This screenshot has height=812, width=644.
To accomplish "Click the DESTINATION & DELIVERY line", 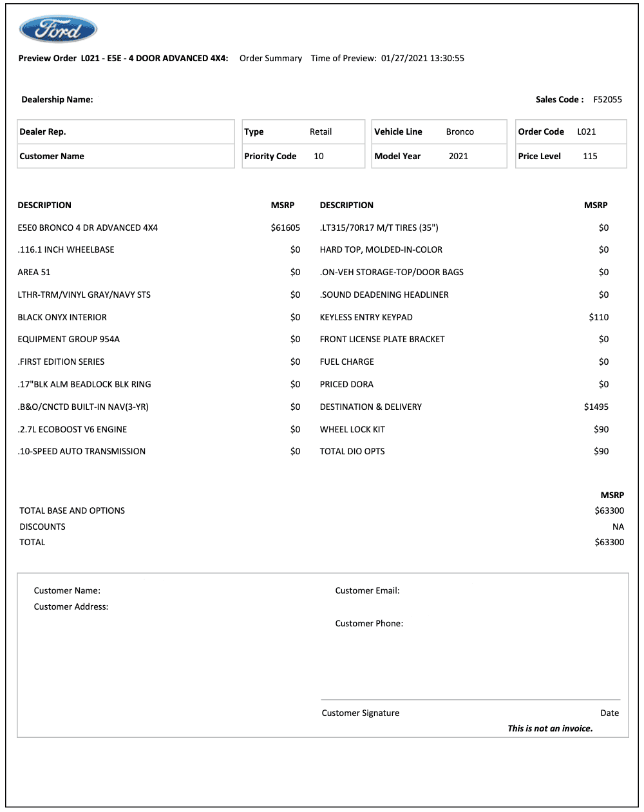I will coord(371,407).
